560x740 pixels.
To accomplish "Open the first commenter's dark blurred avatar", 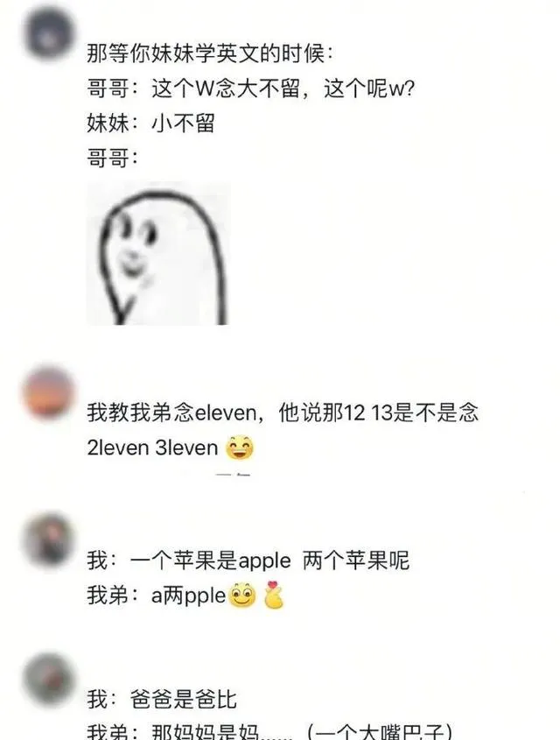I will (x=49, y=33).
